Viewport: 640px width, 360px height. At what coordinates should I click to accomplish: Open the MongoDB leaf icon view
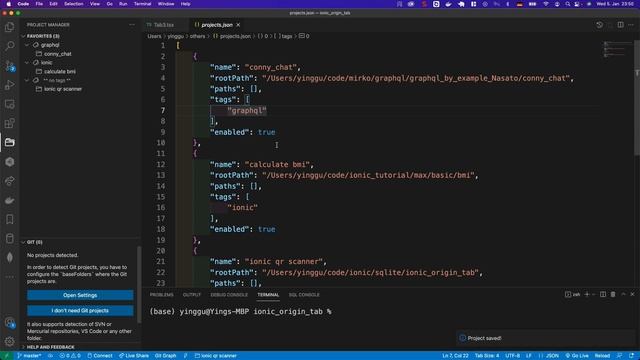(x=9, y=258)
